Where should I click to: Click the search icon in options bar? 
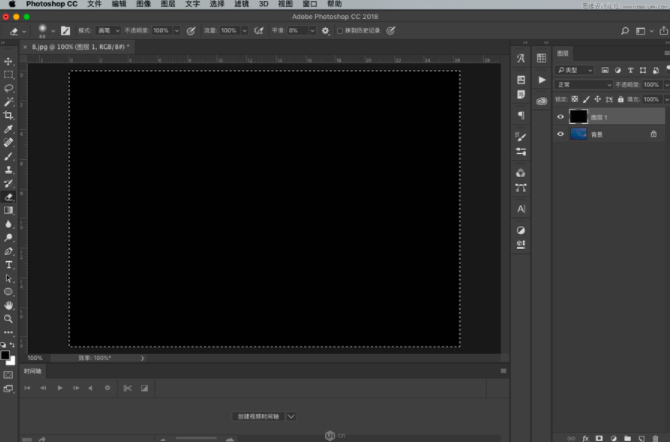[626, 31]
